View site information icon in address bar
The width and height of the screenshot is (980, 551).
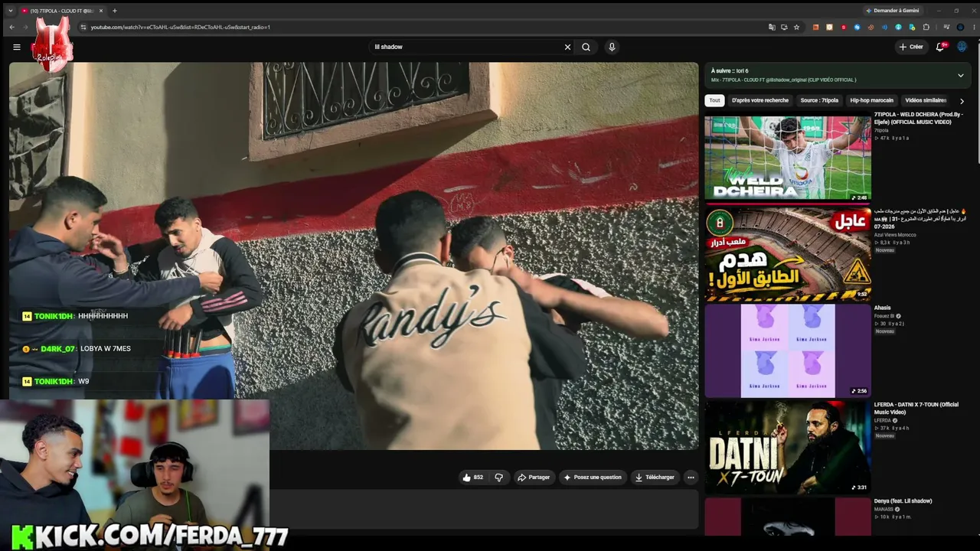(83, 27)
